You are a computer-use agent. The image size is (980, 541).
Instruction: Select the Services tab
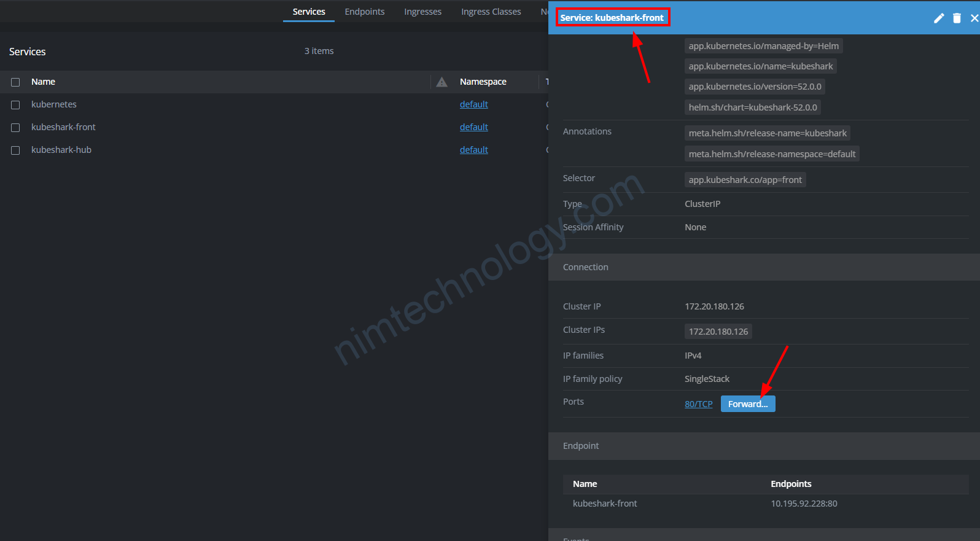(309, 12)
